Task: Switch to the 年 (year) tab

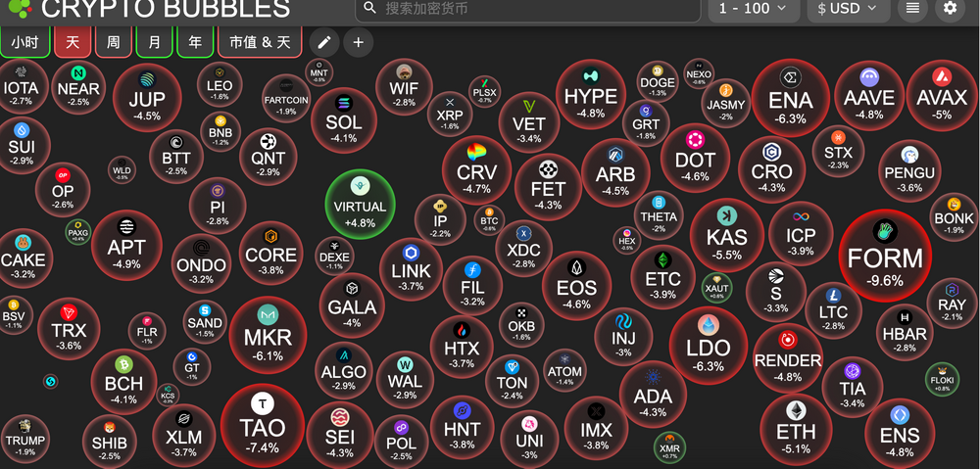Action: 195,42
